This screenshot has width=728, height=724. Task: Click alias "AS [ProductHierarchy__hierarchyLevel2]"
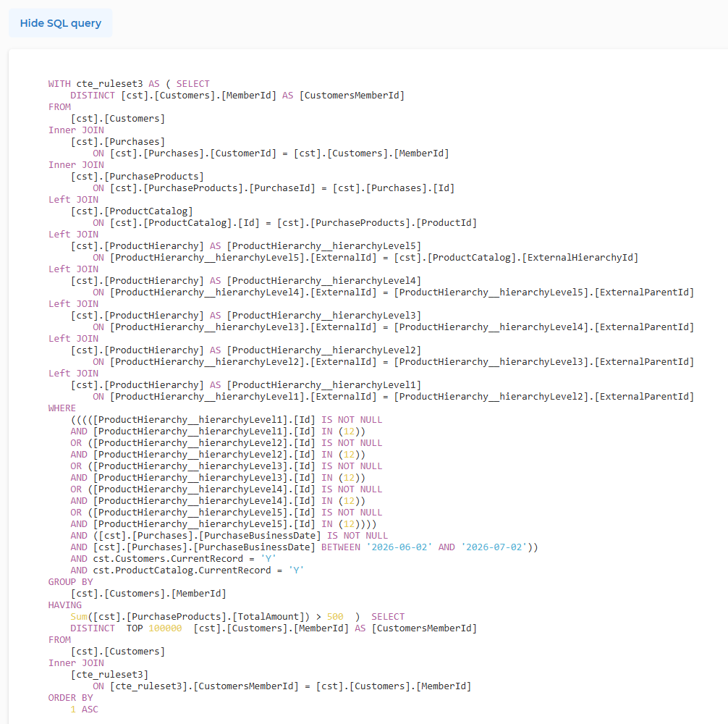coord(316,350)
